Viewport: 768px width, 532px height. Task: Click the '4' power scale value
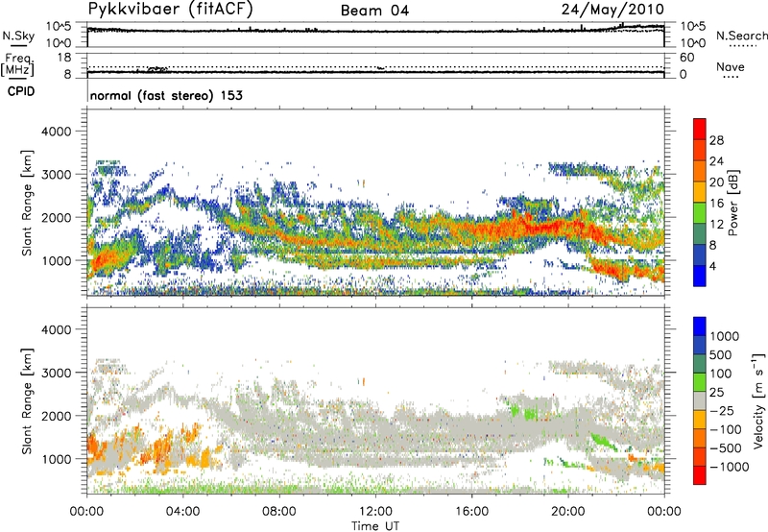[712, 266]
